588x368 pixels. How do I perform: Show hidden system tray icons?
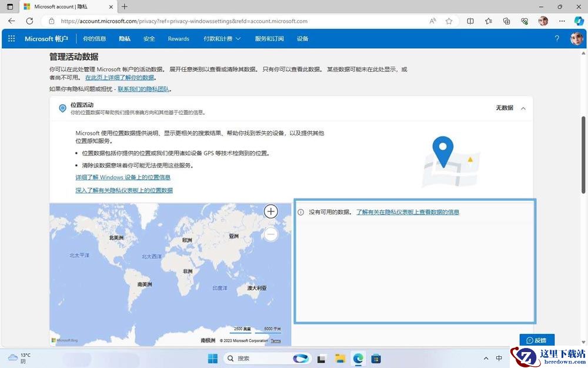(x=486, y=358)
